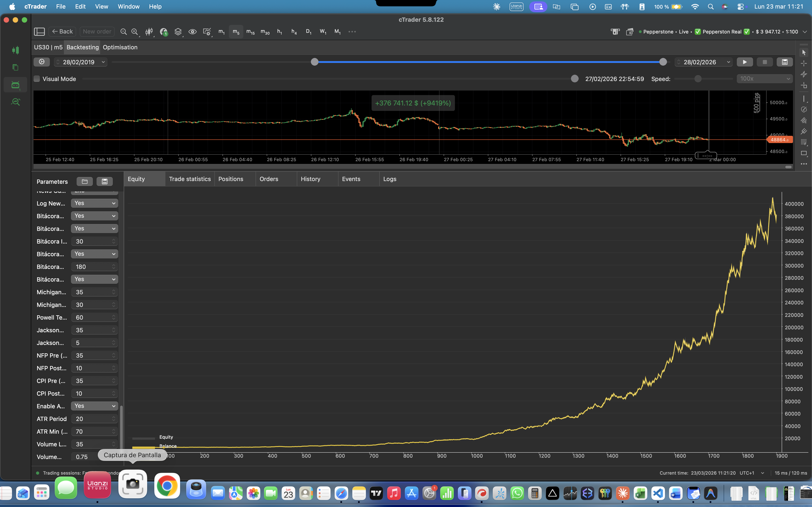
Task: Open the Optimisation tab
Action: point(120,47)
